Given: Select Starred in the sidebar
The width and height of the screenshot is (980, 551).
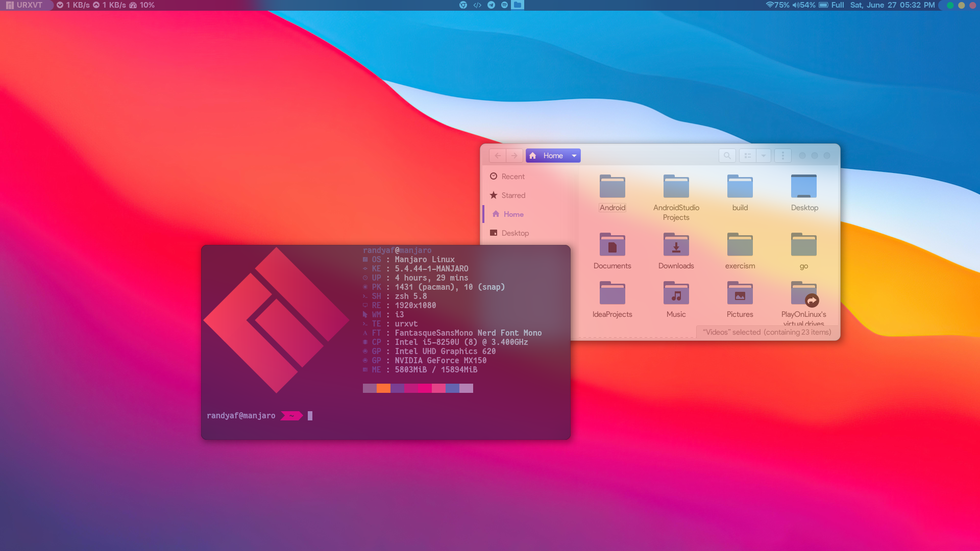Looking at the screenshot, I should 513,195.
